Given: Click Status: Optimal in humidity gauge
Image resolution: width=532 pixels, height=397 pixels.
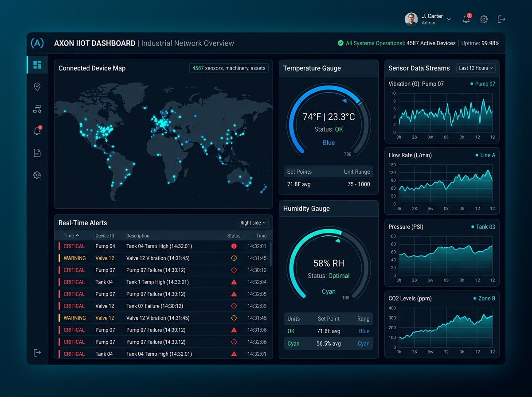Looking at the screenshot, I should click(x=329, y=276).
